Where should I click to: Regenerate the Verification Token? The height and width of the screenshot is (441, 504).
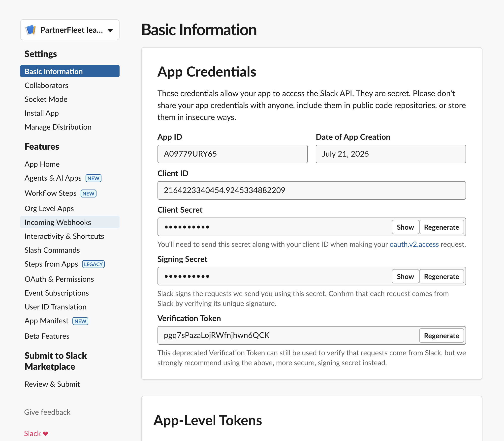[x=441, y=335]
